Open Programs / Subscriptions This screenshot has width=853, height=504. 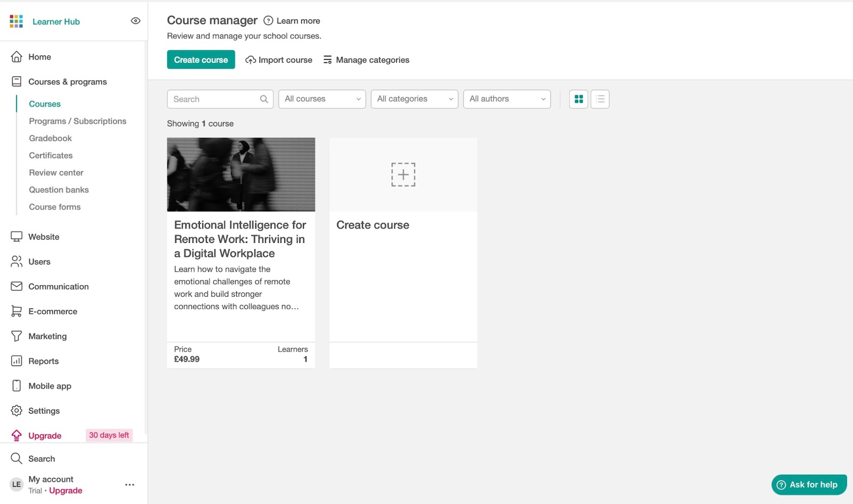[78, 121]
